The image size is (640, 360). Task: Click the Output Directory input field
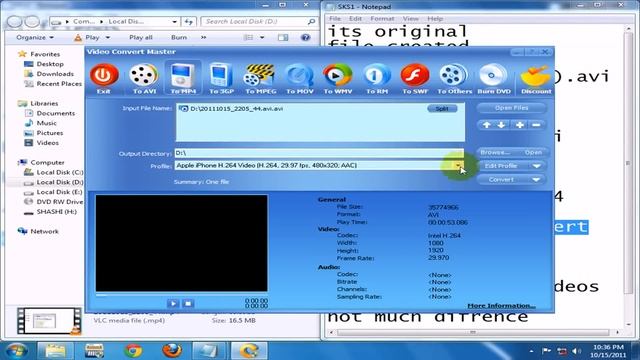pyautogui.click(x=319, y=153)
